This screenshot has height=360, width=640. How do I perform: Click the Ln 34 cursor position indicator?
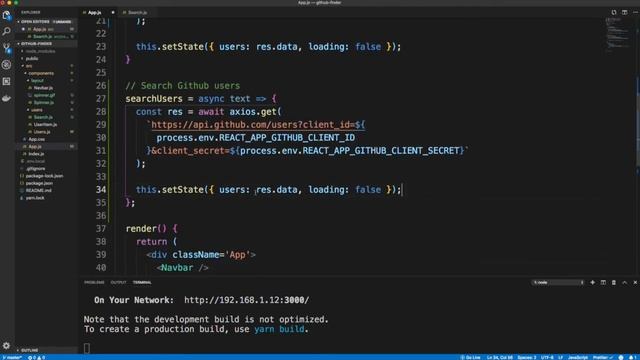click(500, 358)
